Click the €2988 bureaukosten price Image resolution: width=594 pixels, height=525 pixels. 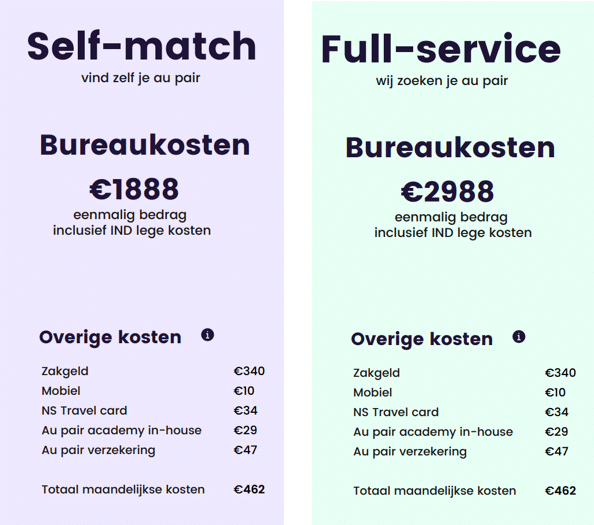pyautogui.click(x=447, y=191)
